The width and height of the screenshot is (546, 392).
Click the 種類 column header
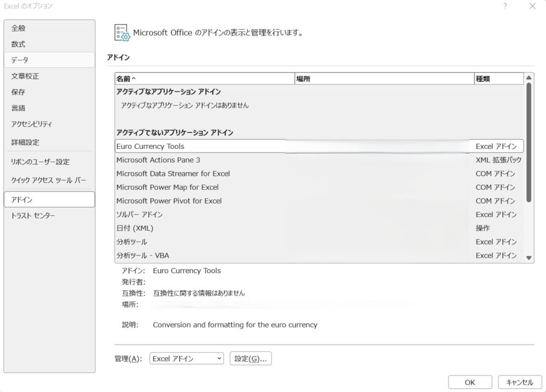tap(499, 79)
